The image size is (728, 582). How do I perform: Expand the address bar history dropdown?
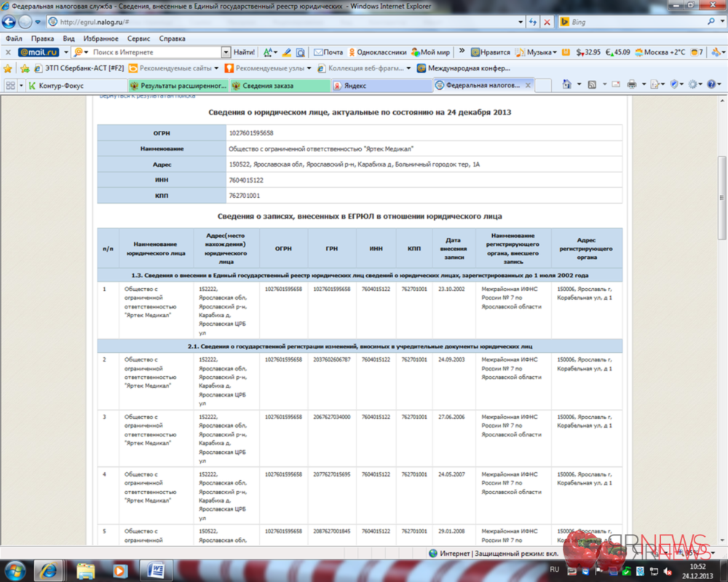[x=520, y=22]
